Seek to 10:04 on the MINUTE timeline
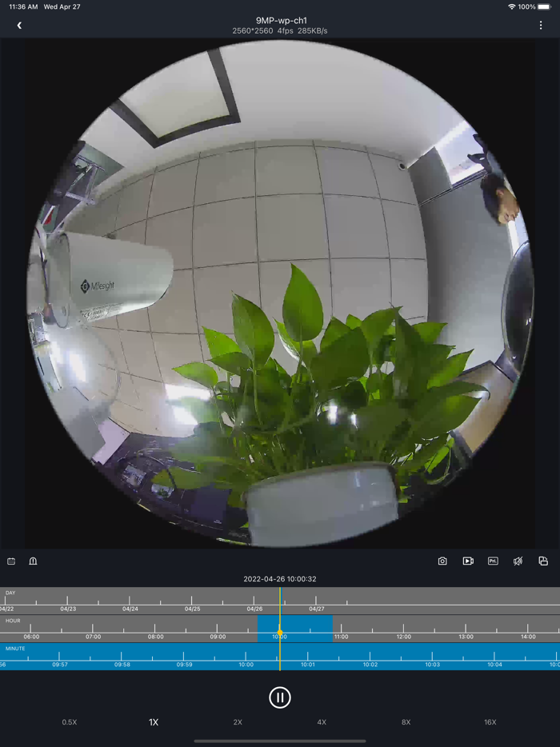Viewport: 560px width, 747px height. point(494,664)
